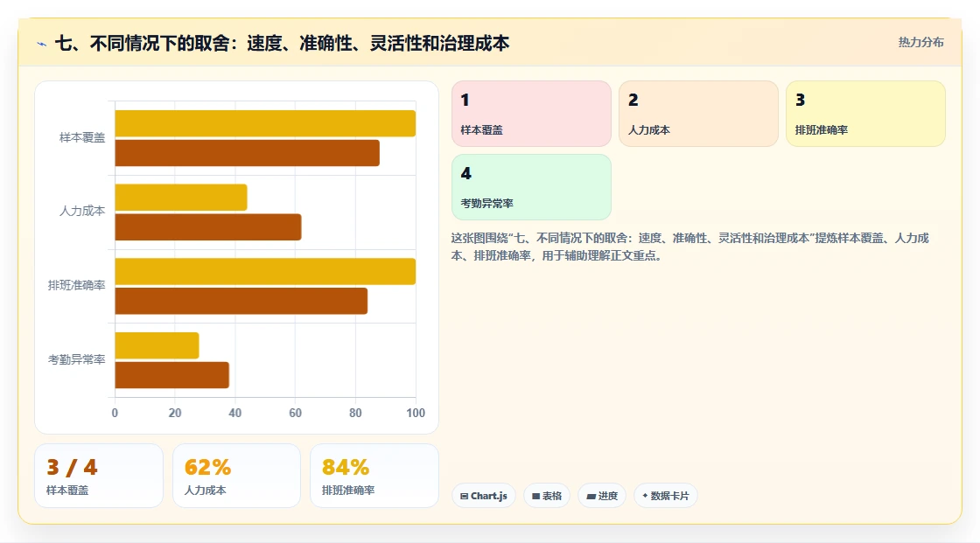Click the 0 tick on the x-axis

[115, 413]
